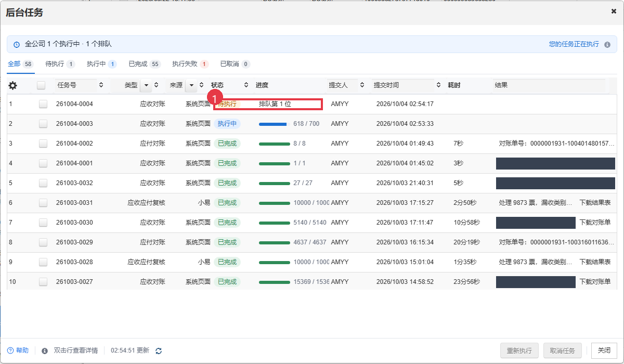Check the box for task 261003-0027
624x364 pixels.
(43, 282)
